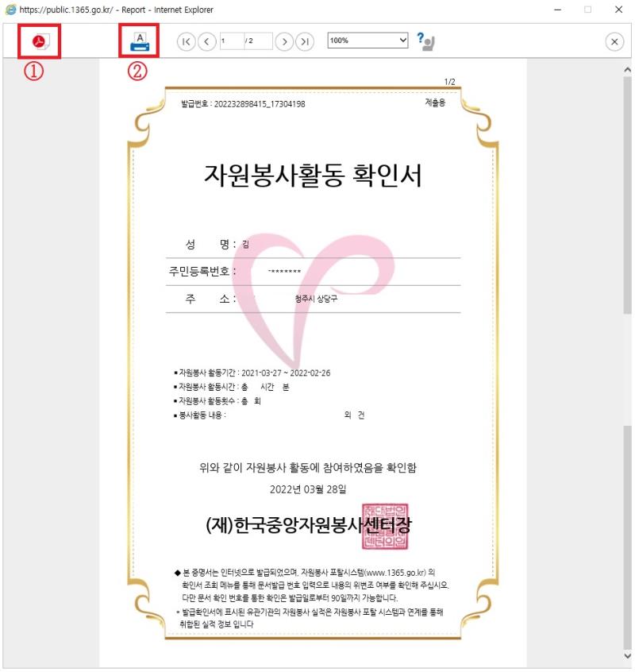Open the 100% zoom dropdown

click(x=368, y=40)
